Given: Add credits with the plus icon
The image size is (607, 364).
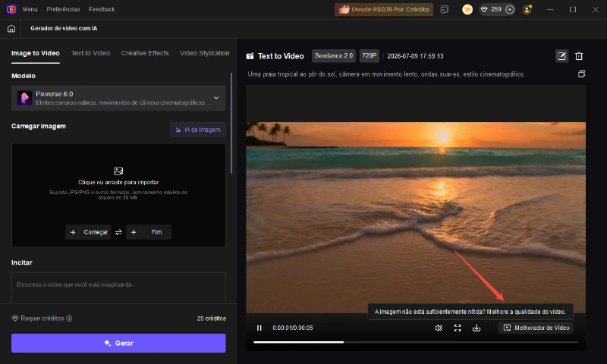Looking at the screenshot, I should pyautogui.click(x=510, y=9).
